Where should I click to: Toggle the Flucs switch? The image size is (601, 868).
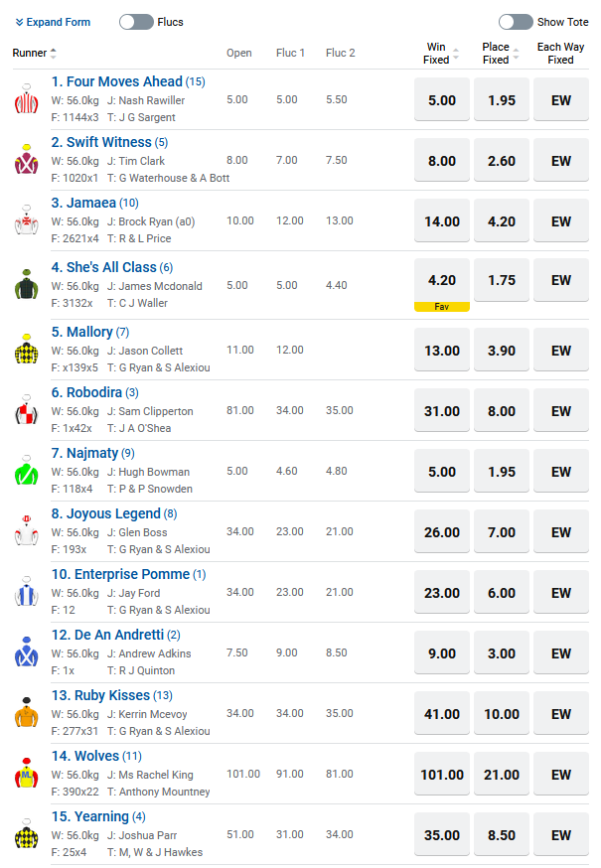136,22
